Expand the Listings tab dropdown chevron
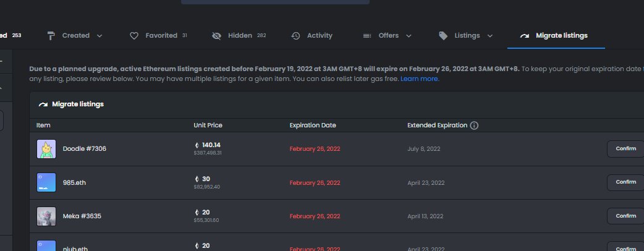This screenshot has width=644, height=251. 489,36
